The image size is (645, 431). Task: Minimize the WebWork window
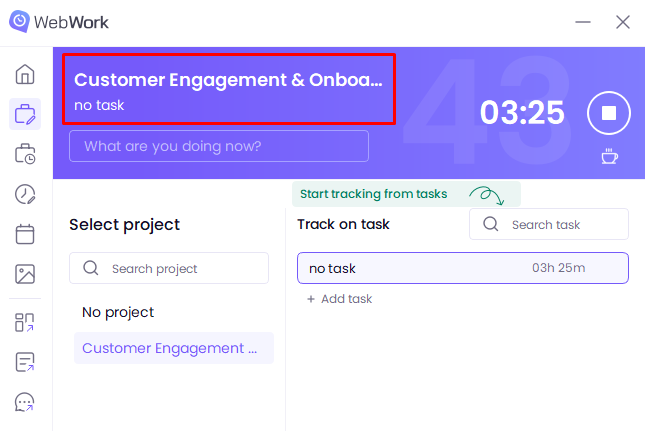pyautogui.click(x=580, y=22)
